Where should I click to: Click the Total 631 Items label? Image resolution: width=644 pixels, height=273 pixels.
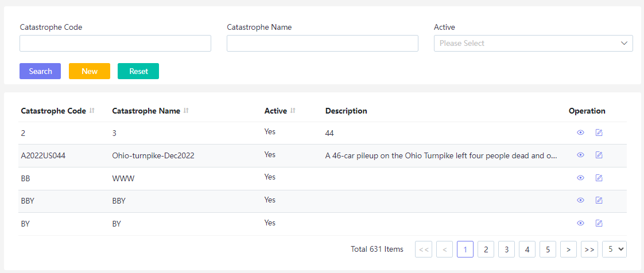tap(377, 249)
